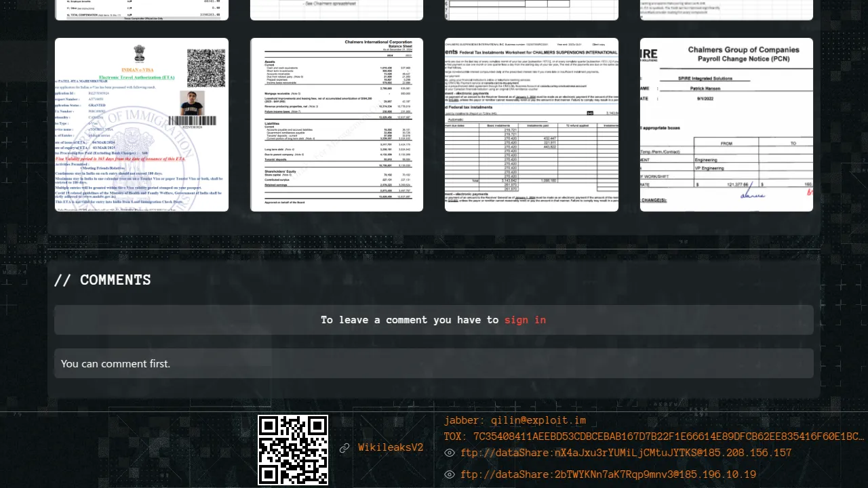The height and width of the screenshot is (488, 868).
Task: Click the jabber contact address
Action: 515,421
